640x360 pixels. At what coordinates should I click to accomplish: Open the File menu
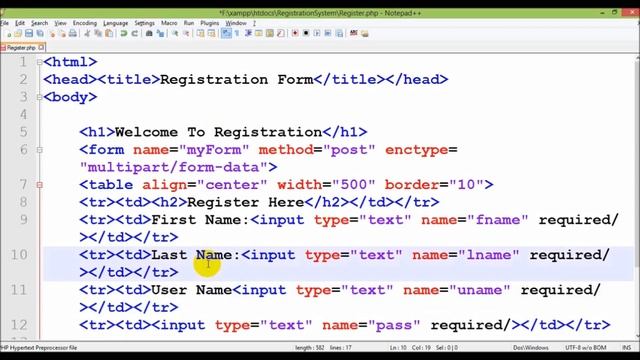coord(4,23)
